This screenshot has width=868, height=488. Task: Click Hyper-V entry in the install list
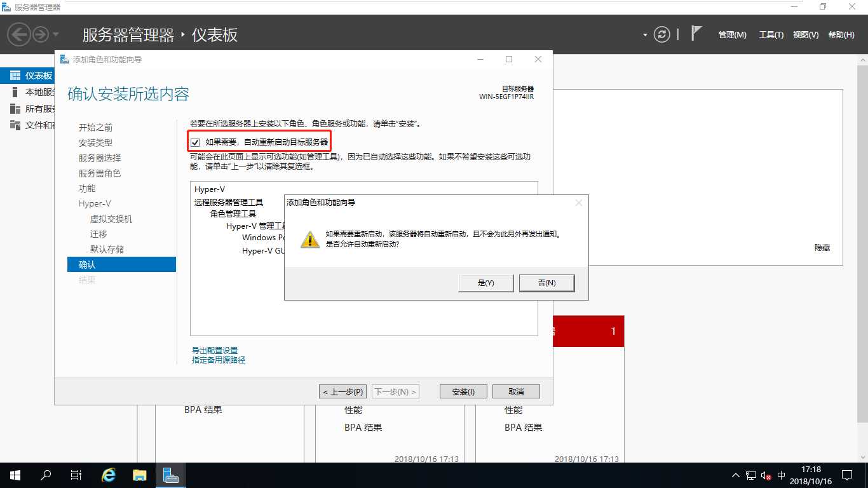coord(210,189)
